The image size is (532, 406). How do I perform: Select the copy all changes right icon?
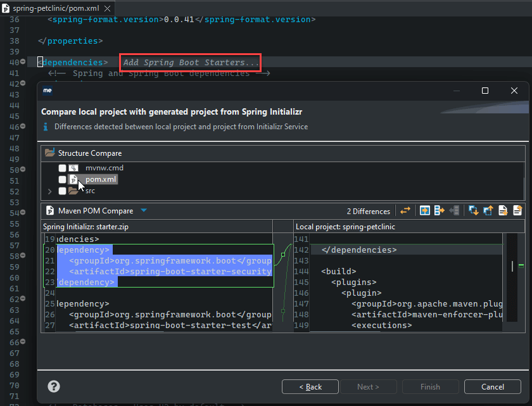[x=425, y=210]
